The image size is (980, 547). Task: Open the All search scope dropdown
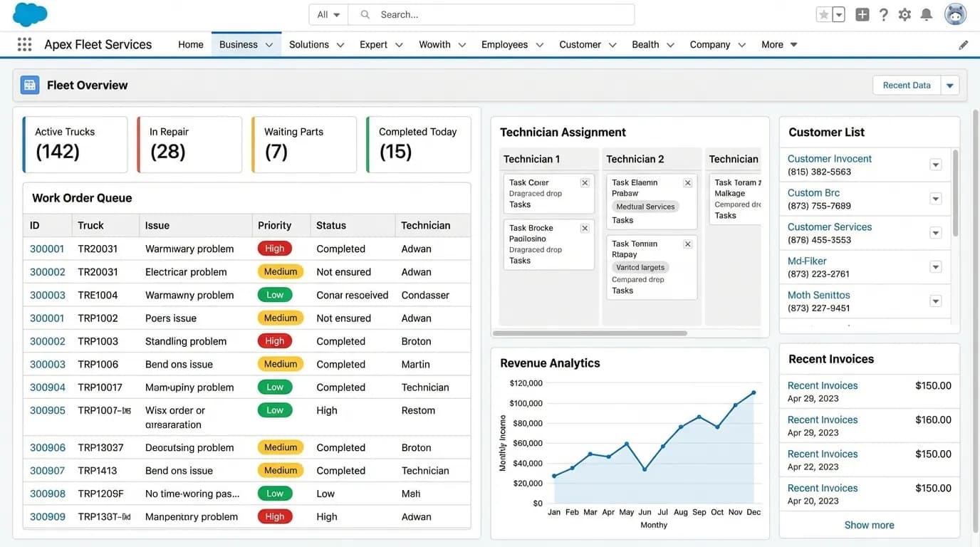(328, 14)
